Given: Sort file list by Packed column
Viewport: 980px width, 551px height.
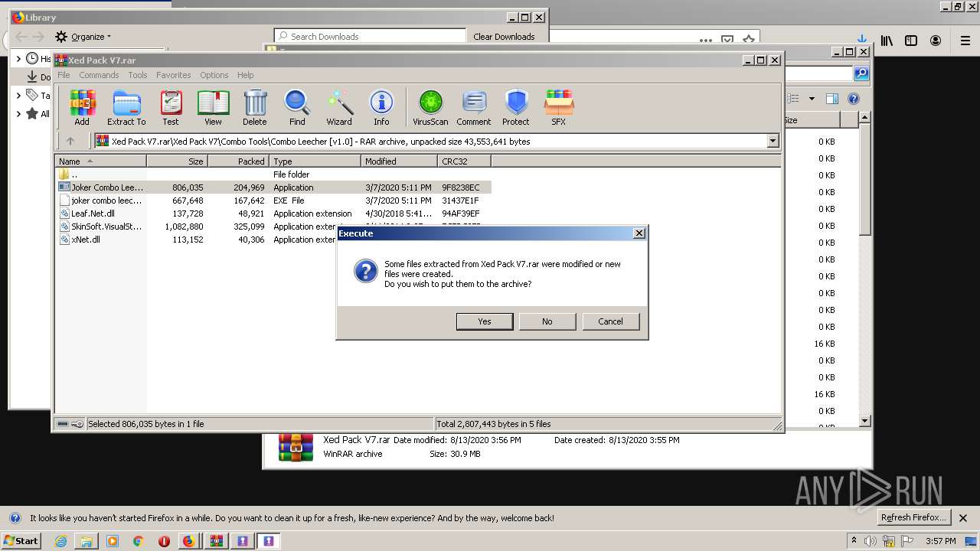Looking at the screenshot, I should pos(238,161).
